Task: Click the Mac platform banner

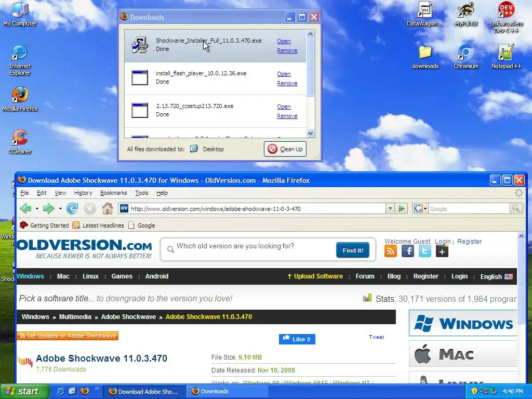Action: pyautogui.click(x=463, y=354)
